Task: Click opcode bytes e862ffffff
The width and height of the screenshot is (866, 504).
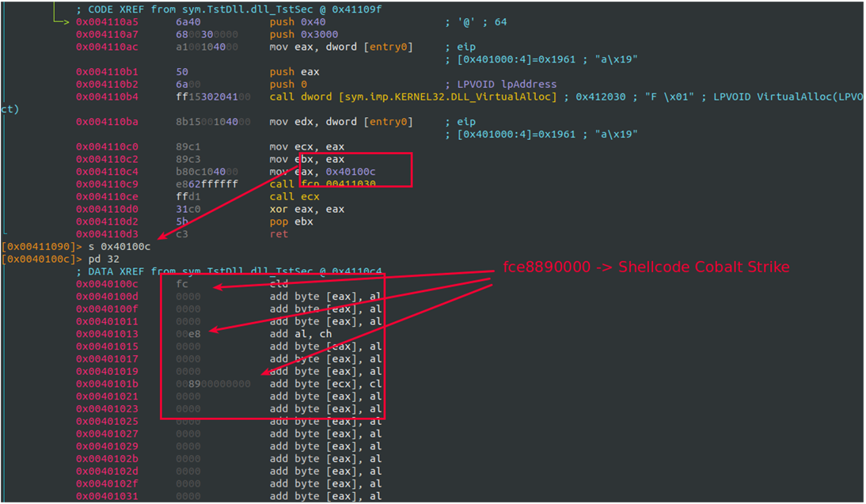Action: pyautogui.click(x=207, y=184)
